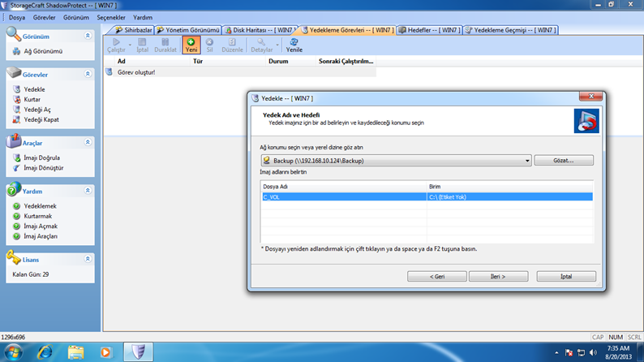Screen dimensions: 644x362
Task: Open Windows Explorer from the taskbar
Action: [x=75, y=352]
